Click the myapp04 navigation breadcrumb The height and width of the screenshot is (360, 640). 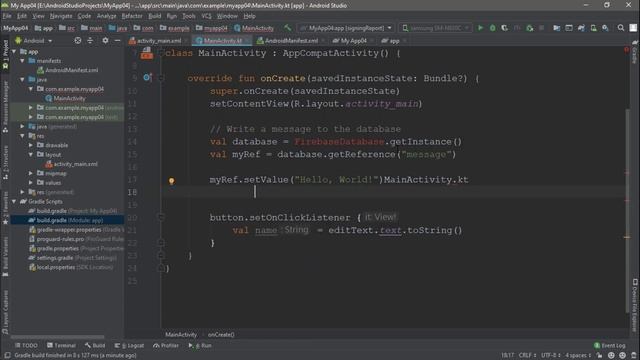(x=212, y=28)
